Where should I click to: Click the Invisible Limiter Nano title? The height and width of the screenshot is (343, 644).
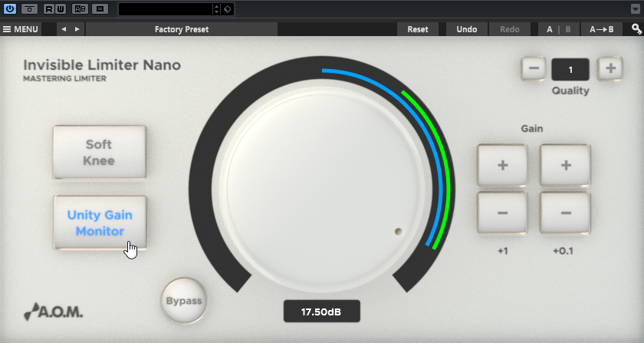click(102, 65)
